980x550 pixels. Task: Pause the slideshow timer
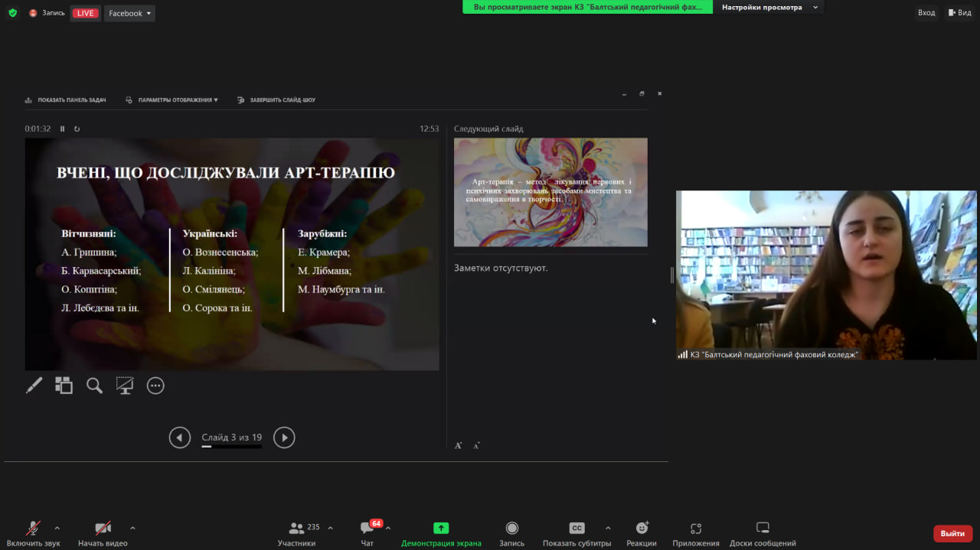(x=63, y=129)
